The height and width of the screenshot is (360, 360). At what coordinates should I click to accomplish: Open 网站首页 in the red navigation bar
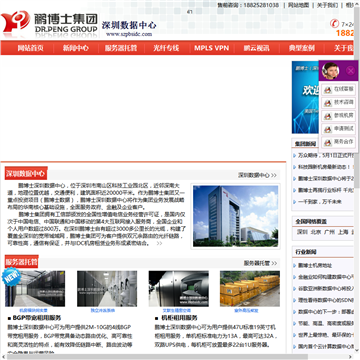(30, 48)
